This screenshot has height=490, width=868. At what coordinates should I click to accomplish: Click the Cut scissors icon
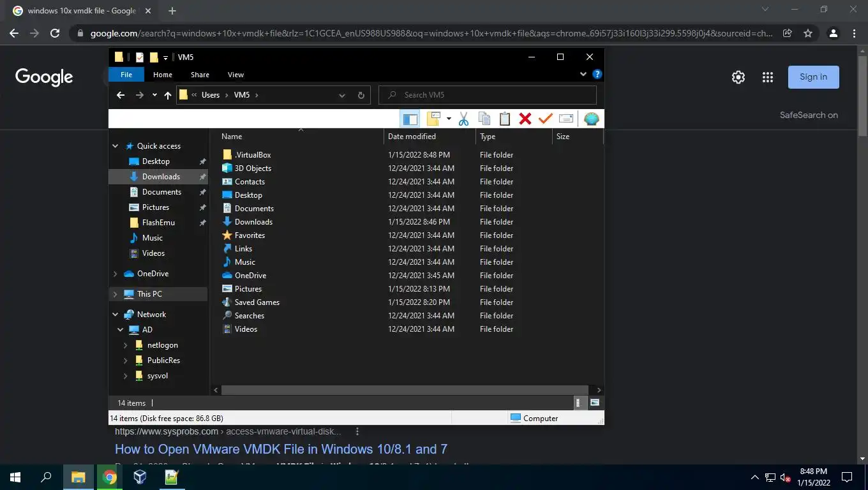pyautogui.click(x=464, y=119)
